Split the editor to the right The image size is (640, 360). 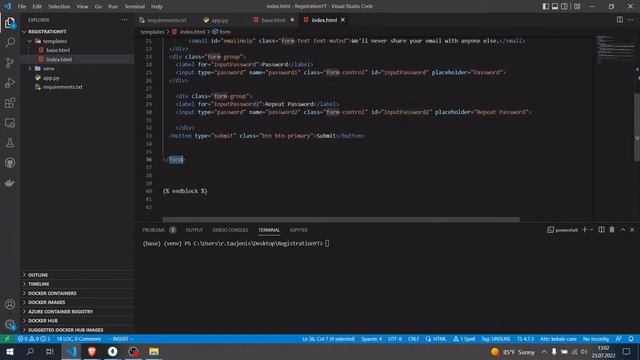pos(620,20)
